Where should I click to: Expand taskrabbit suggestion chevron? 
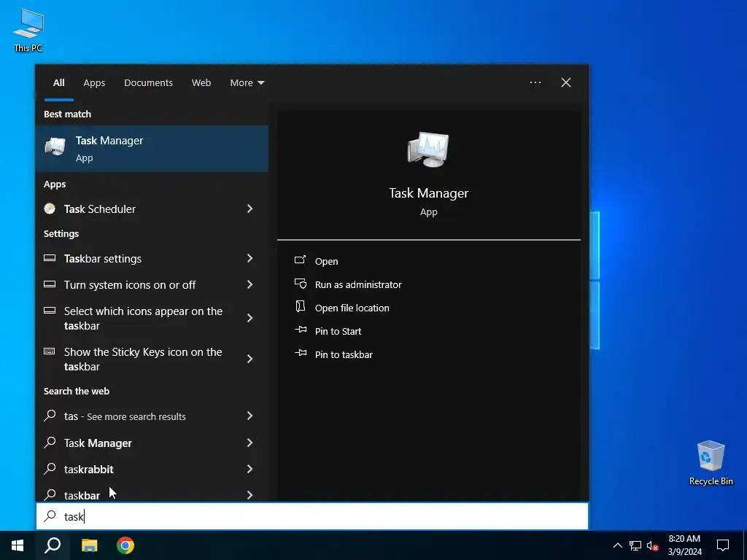tap(249, 469)
